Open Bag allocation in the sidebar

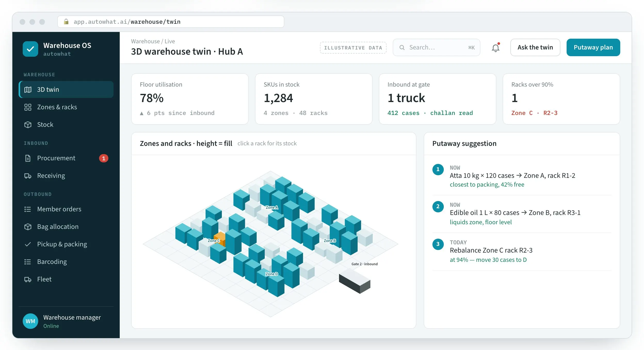click(x=66, y=227)
